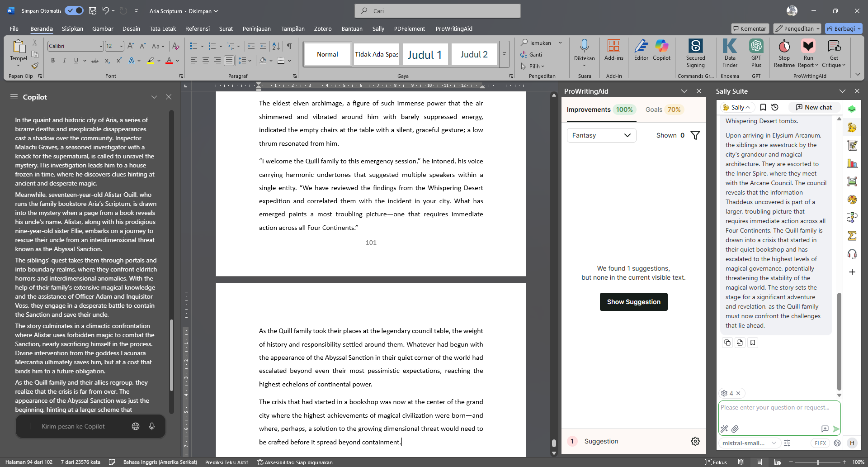Start a New chat in Sally

(x=814, y=107)
